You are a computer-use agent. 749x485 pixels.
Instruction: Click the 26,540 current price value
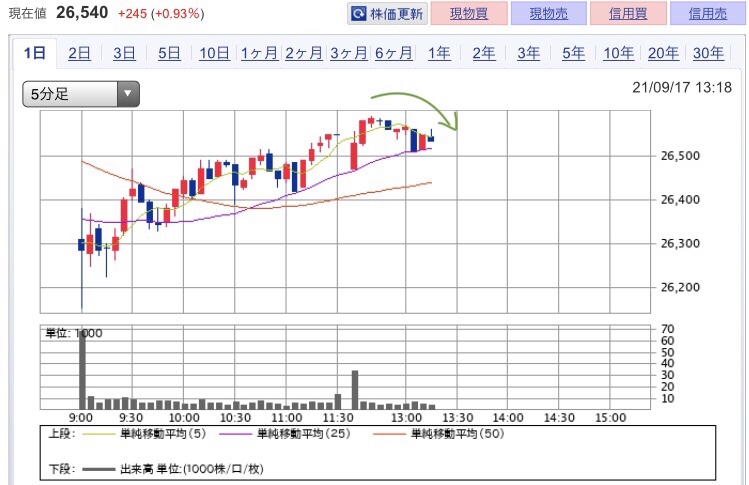82,12
